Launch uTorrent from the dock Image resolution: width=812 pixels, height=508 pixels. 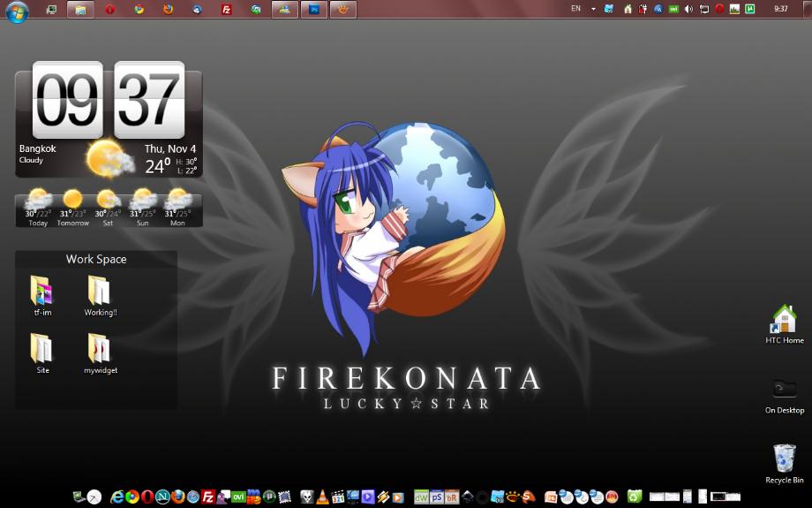pyautogui.click(x=269, y=497)
